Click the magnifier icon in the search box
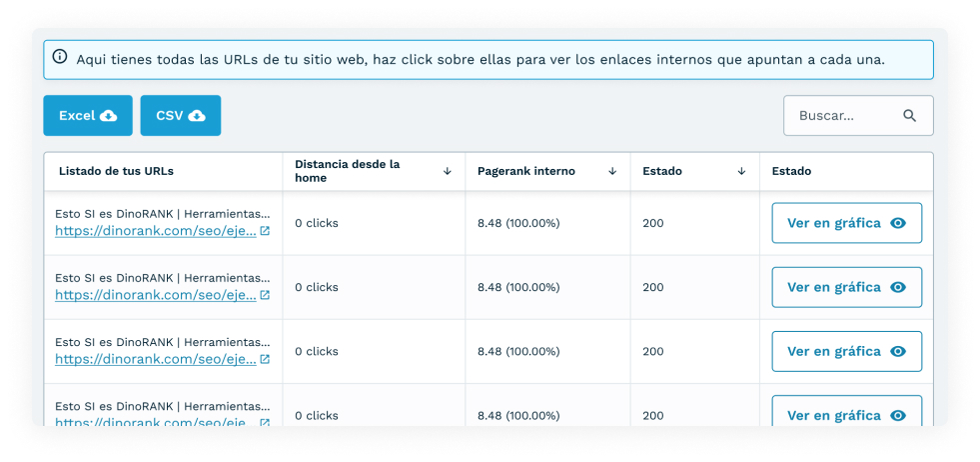 click(909, 115)
